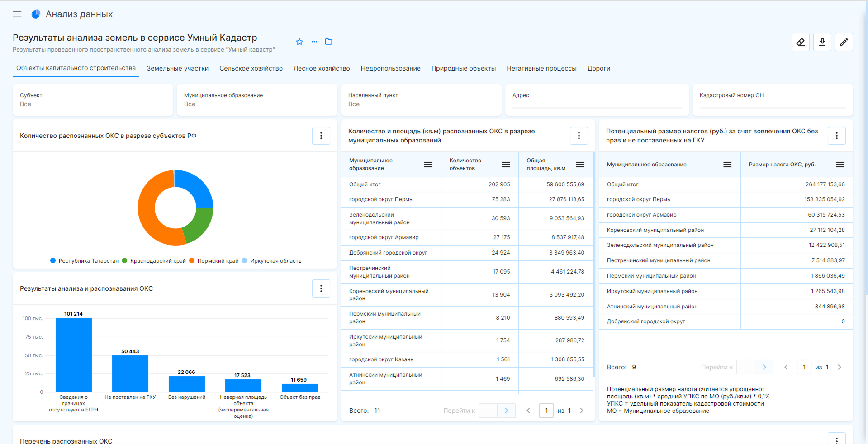Open the three-dots options next to title
This screenshot has width=868, height=444.
point(314,42)
